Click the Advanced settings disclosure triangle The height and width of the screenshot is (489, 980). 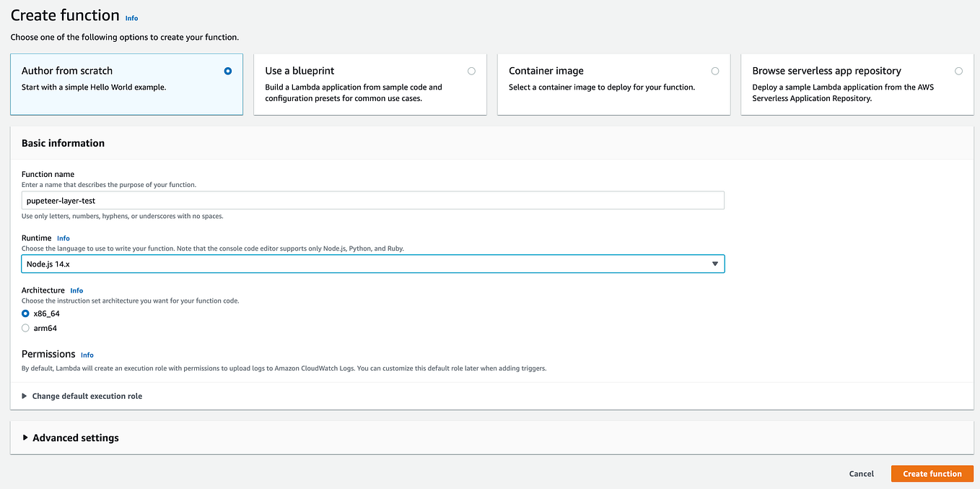[x=24, y=438]
